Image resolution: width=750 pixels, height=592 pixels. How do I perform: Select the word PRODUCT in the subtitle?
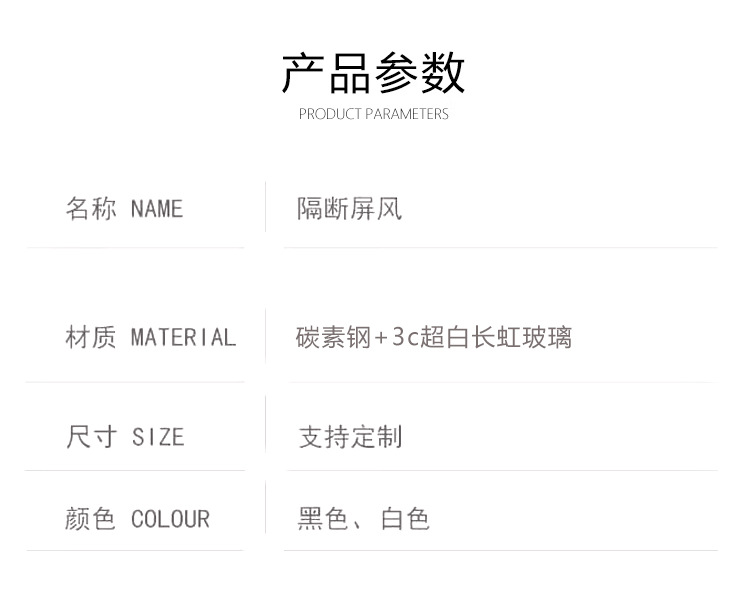pyautogui.click(x=330, y=114)
